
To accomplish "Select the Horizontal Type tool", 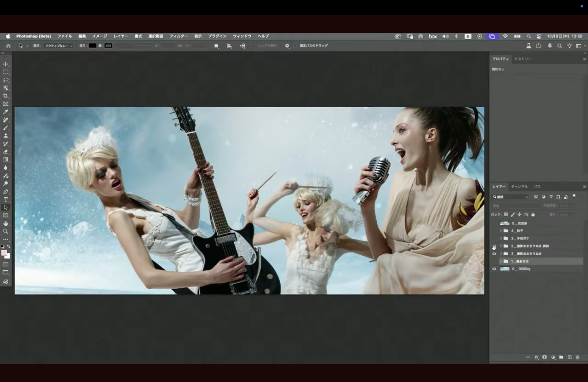I will tap(6, 200).
